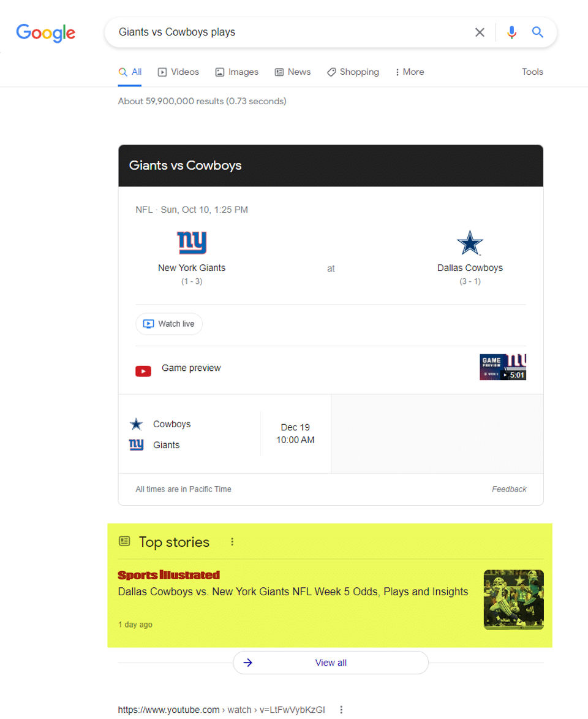This screenshot has height=719, width=588.
Task: Open the Week 5 Odds, Plays and Insights story
Action: 293,592
